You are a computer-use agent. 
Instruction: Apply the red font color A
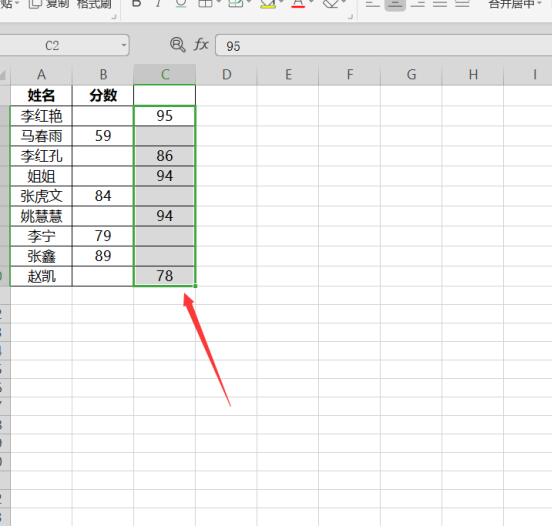pos(298,3)
